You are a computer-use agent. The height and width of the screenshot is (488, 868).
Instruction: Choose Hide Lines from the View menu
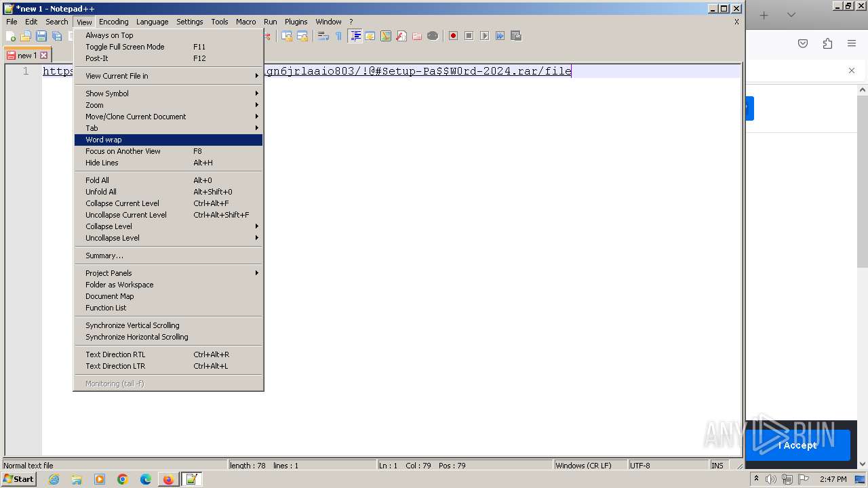(168, 163)
